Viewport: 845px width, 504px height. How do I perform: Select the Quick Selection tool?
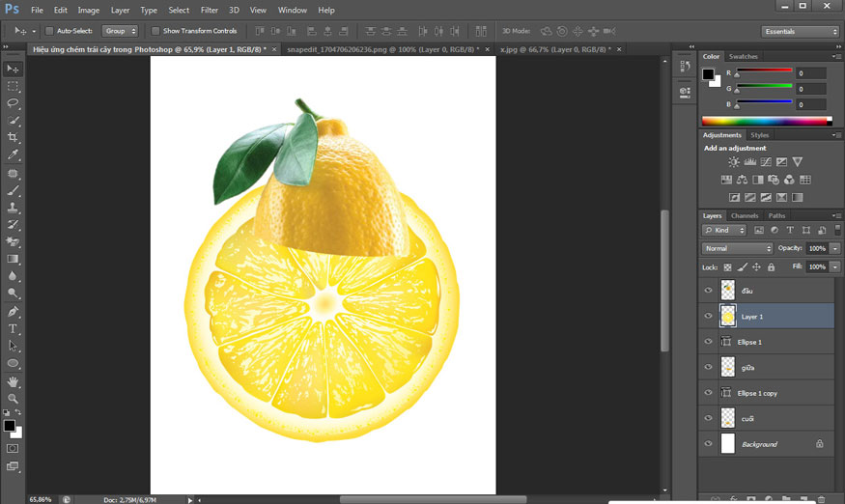pos(13,120)
